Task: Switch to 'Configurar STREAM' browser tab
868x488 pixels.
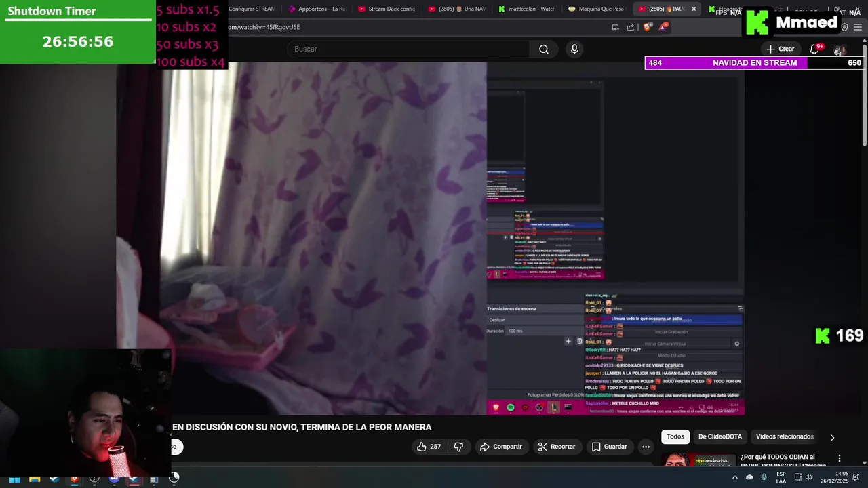Action: (252, 9)
